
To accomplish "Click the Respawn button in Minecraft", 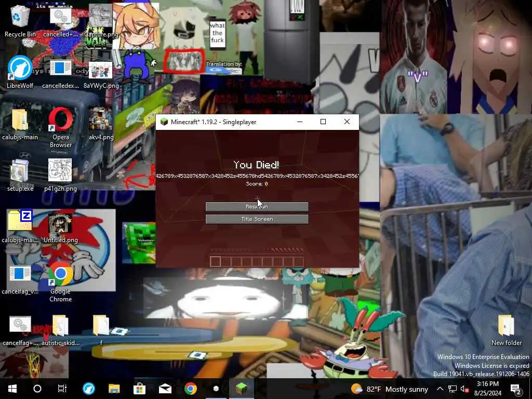I will point(257,207).
